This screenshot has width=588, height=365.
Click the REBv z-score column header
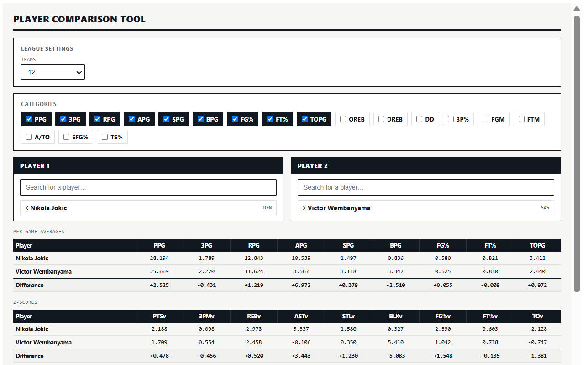click(254, 316)
